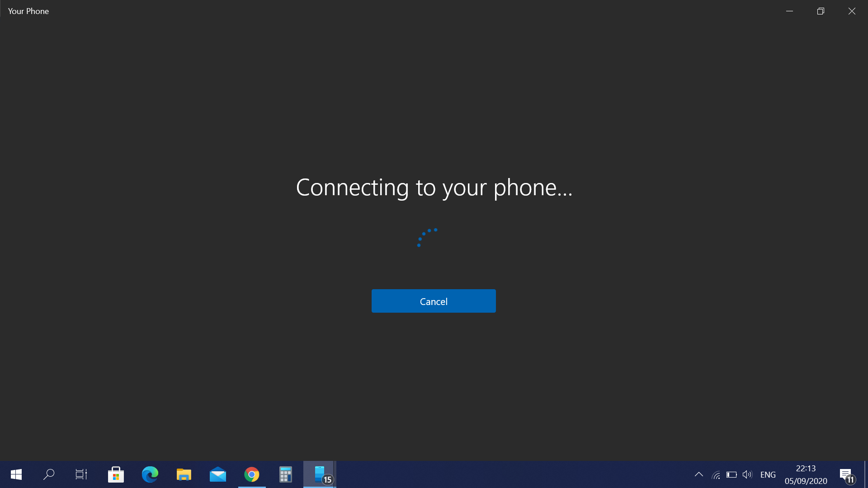Open the Calculator app
868x488 pixels.
click(286, 474)
